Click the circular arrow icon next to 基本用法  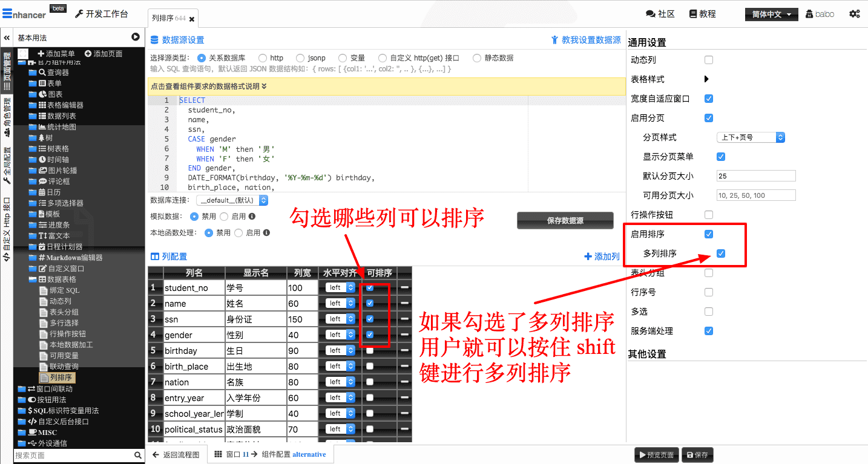[136, 38]
